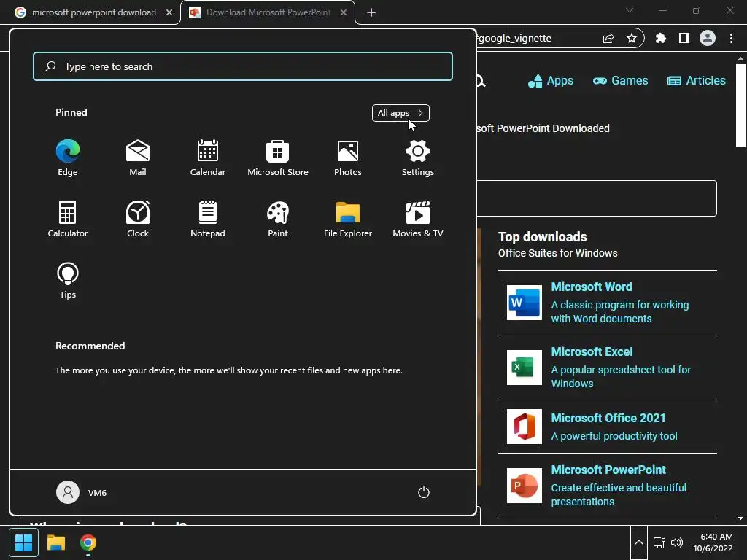Screen dimensions: 747x560
Task: Open Chrome tab search chevron
Action: 630,10
